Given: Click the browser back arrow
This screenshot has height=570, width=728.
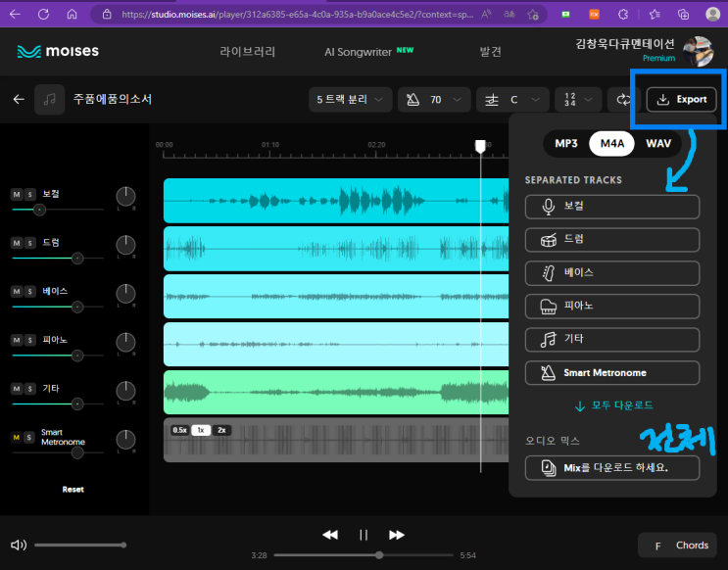Looking at the screenshot, I should click(x=15, y=15).
